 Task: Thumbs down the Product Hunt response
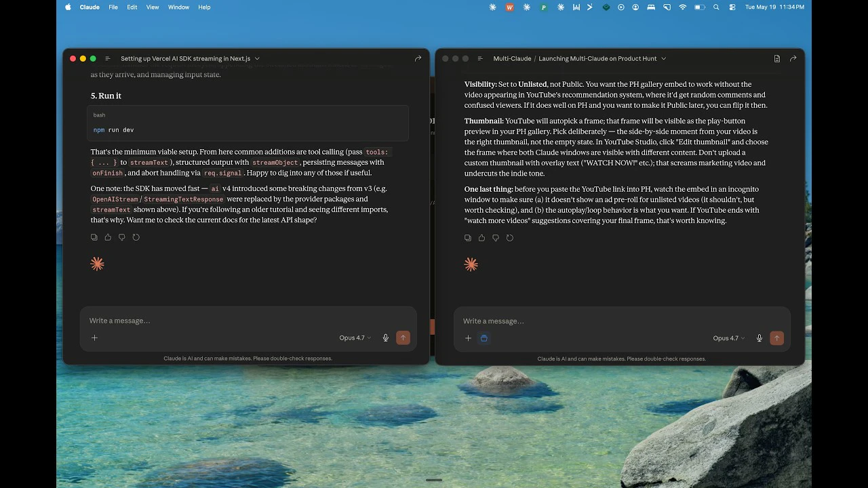coord(496,238)
